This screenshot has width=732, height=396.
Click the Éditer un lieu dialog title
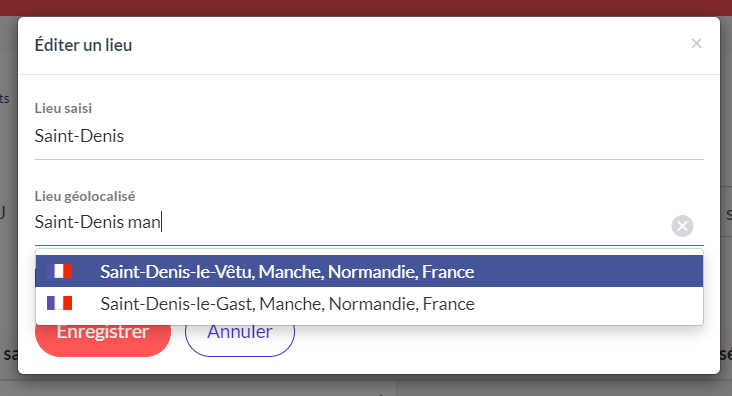(83, 45)
